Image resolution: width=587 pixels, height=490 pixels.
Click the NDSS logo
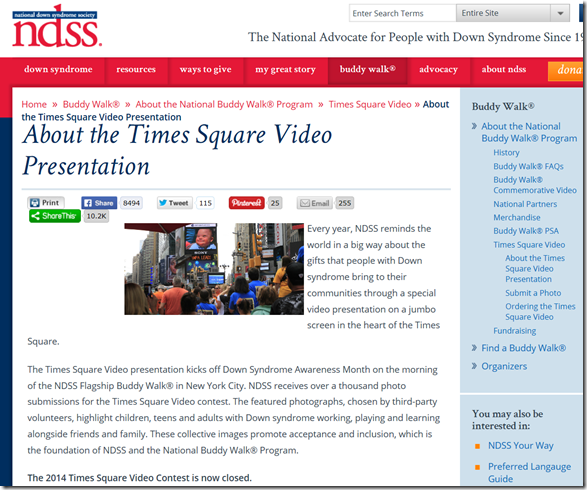[x=56, y=26]
